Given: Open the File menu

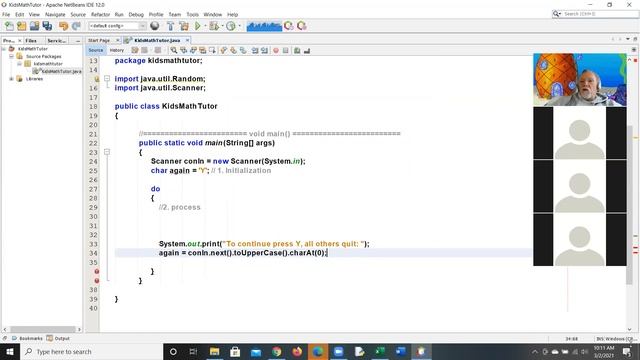Looking at the screenshot, I should click(6, 14).
